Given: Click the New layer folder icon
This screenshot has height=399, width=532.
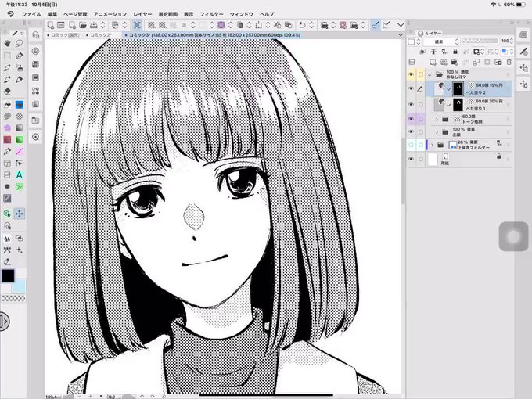Looking at the screenshot, I should tap(455, 62).
